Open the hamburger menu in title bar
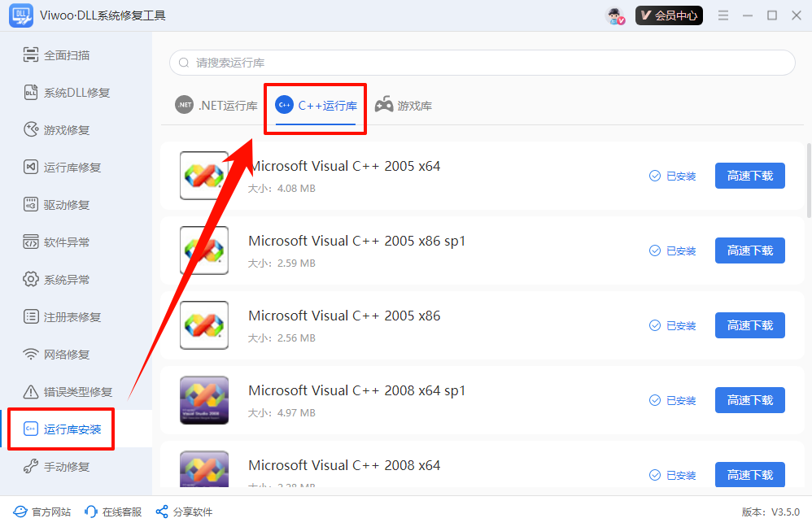This screenshot has width=812, height=527. point(723,15)
